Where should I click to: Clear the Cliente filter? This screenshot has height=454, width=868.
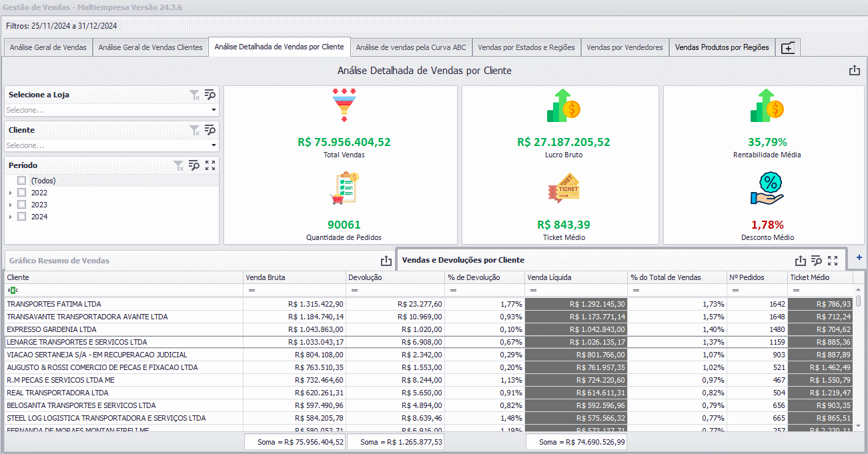point(194,130)
